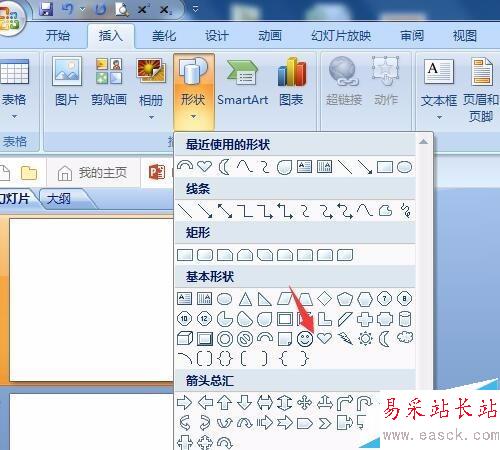The width and height of the screenshot is (500, 450).
Task: Choose the cross shape in 基本形状
Action: 365,319
